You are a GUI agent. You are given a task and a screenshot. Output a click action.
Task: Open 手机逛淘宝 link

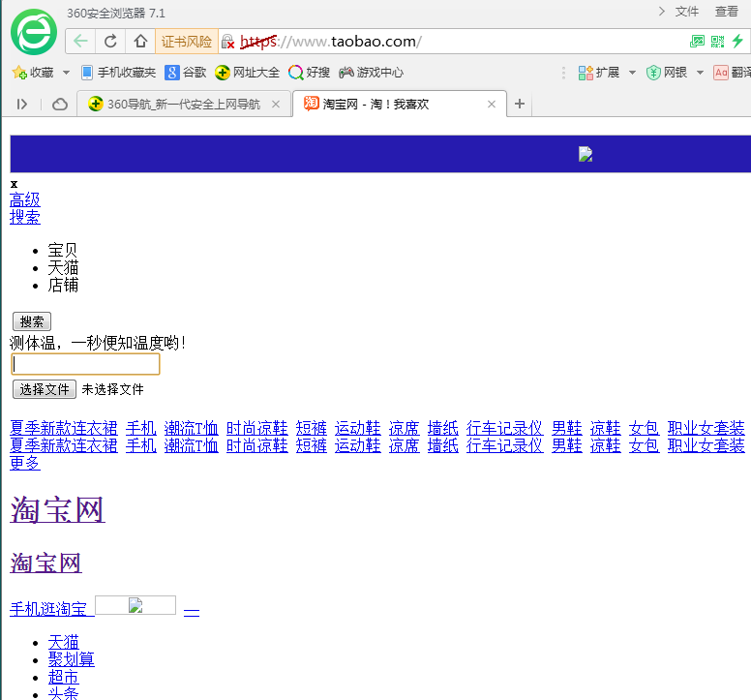pos(48,609)
